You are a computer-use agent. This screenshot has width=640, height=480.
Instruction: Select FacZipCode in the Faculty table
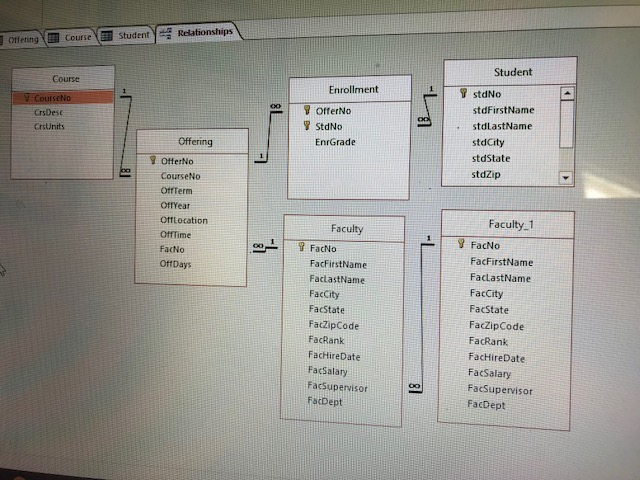(333, 325)
